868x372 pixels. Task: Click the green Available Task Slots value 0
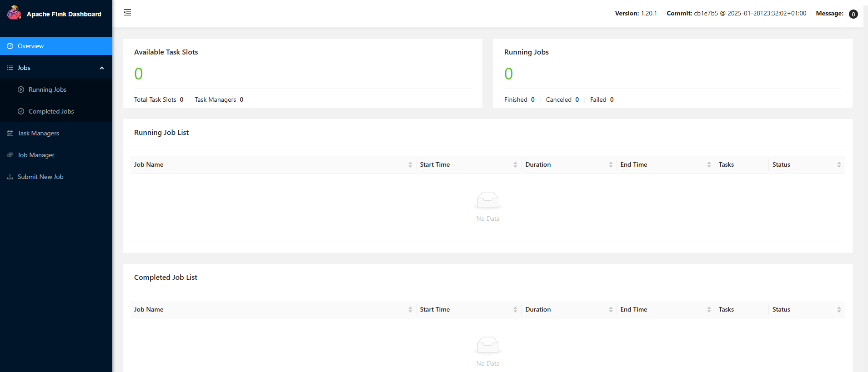click(x=138, y=74)
